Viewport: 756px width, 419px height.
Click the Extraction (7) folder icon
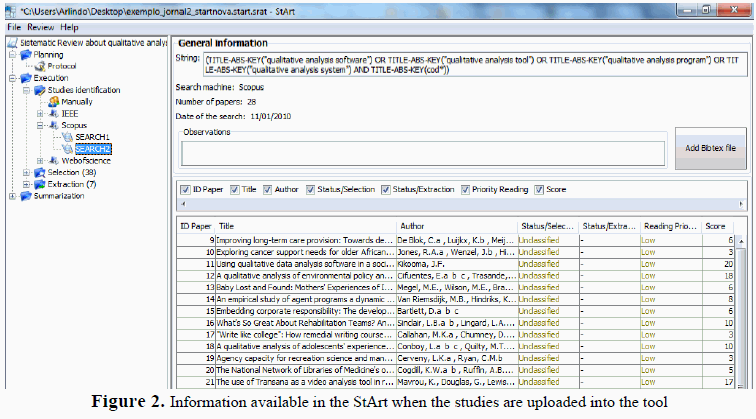[x=39, y=184]
